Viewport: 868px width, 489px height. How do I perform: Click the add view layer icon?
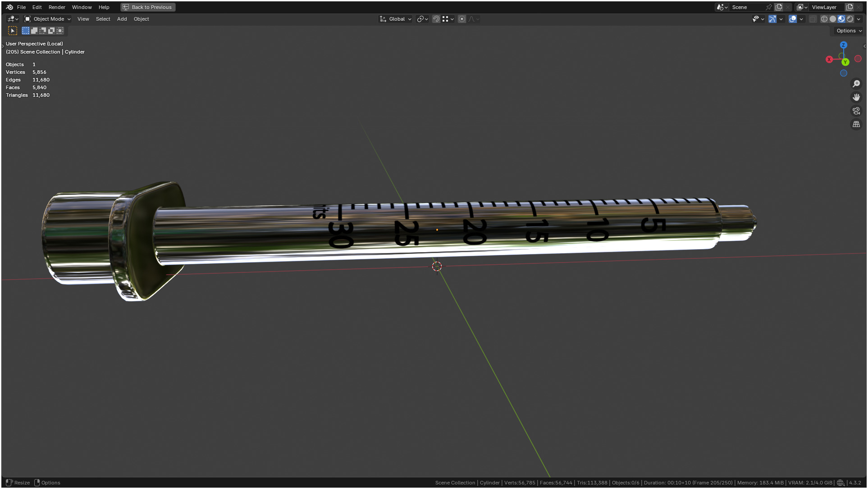850,7
